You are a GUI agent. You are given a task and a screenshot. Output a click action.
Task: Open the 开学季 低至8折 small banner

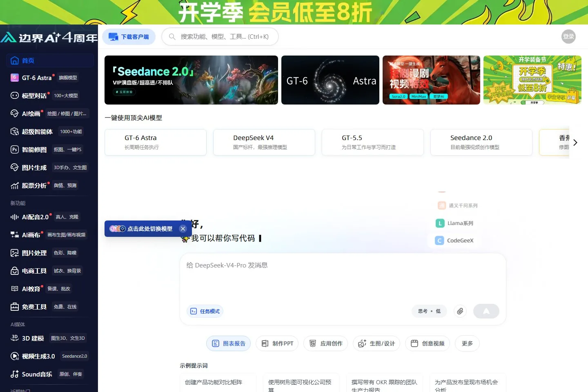(532, 80)
